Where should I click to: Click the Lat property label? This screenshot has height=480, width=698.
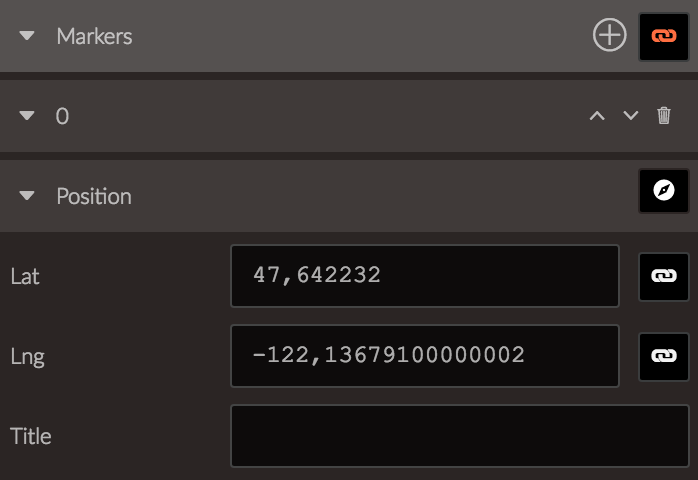click(25, 276)
